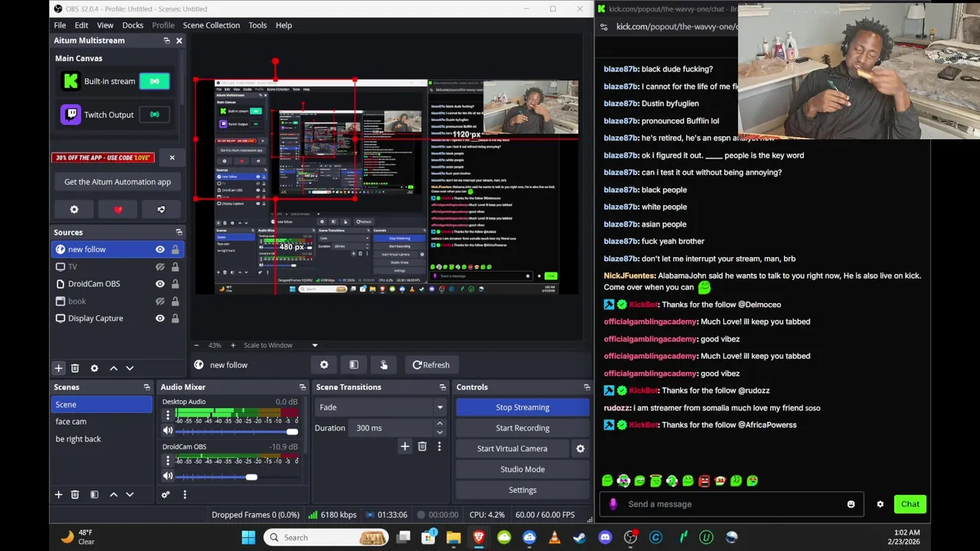Show the TV source

pyautogui.click(x=160, y=267)
